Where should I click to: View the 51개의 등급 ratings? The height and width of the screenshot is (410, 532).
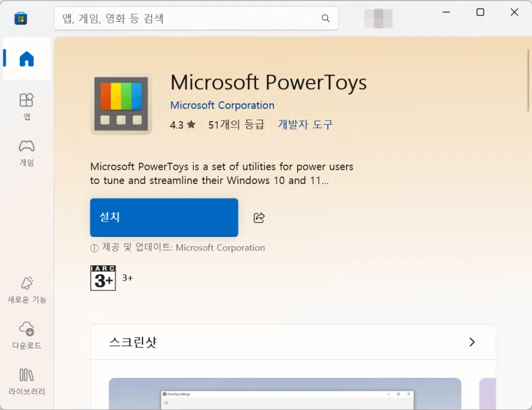point(236,124)
